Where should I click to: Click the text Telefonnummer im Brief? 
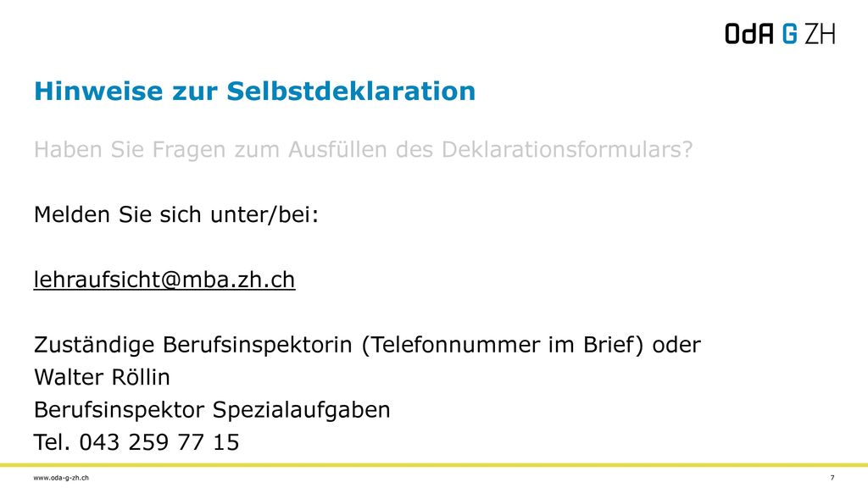coord(503,345)
